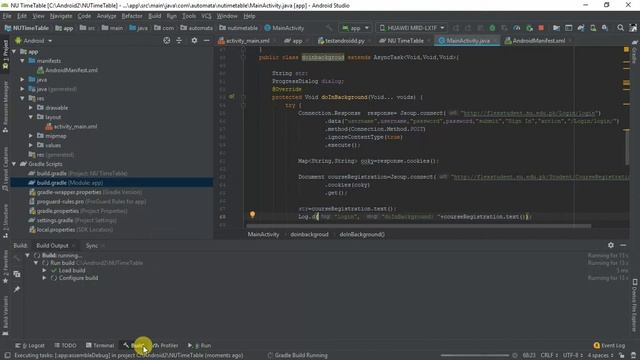Expand the values folder
This screenshot has width=640, height=360.
31,145
